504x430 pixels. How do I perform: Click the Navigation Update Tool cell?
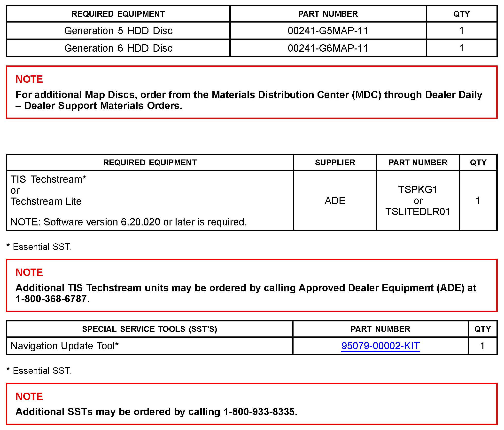click(64, 346)
